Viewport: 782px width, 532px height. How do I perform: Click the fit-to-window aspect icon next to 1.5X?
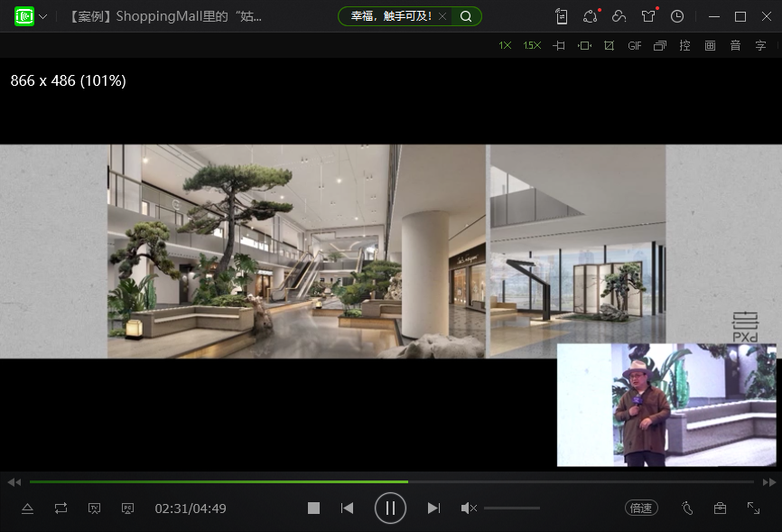[x=559, y=45]
